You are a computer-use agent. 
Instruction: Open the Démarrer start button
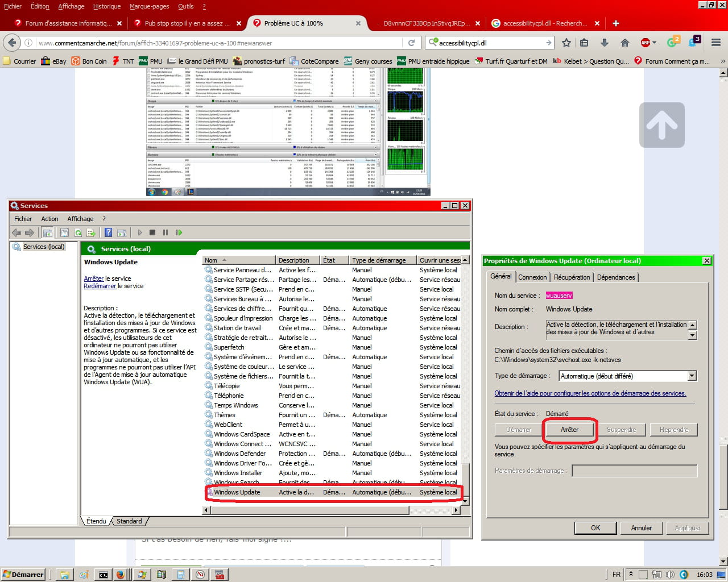(x=23, y=575)
